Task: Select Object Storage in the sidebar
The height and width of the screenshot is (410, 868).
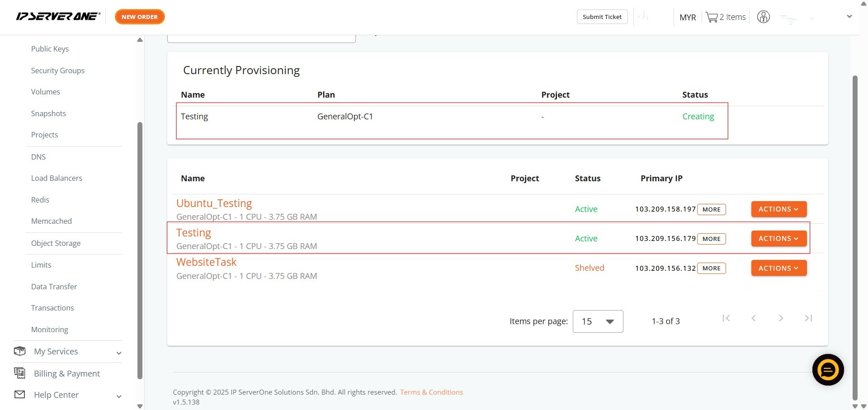Action: coord(56,243)
